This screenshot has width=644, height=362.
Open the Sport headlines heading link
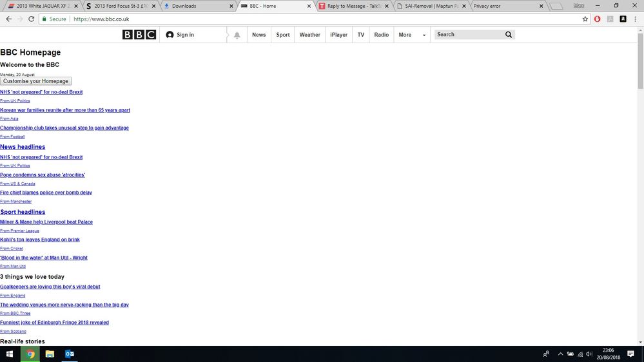coord(23,212)
